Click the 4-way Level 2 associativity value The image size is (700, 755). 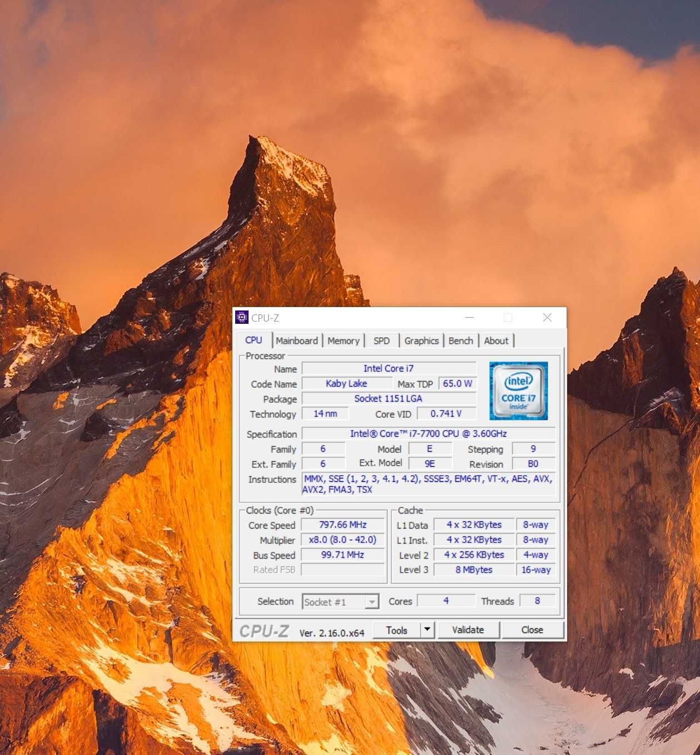(536, 555)
